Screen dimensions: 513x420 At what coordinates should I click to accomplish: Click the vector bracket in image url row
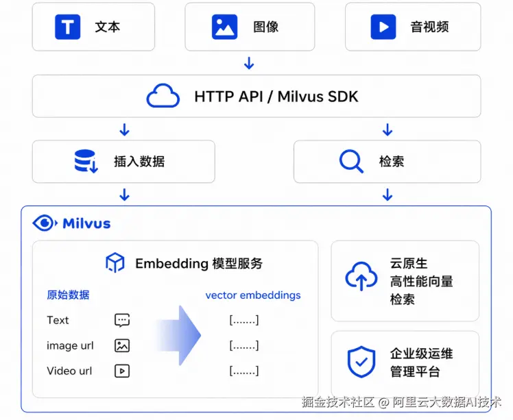pyautogui.click(x=244, y=345)
